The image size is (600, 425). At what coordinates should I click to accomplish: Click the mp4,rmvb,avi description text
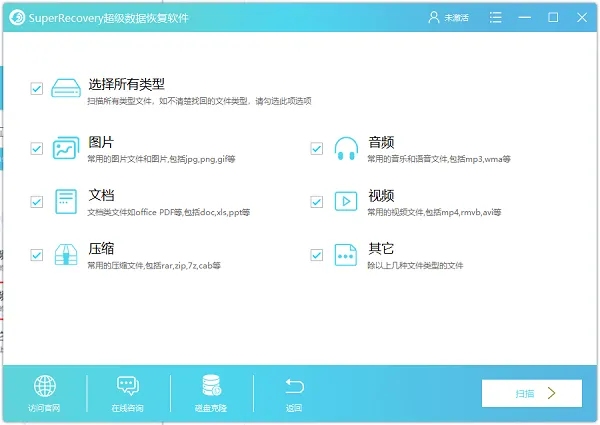[x=434, y=212]
